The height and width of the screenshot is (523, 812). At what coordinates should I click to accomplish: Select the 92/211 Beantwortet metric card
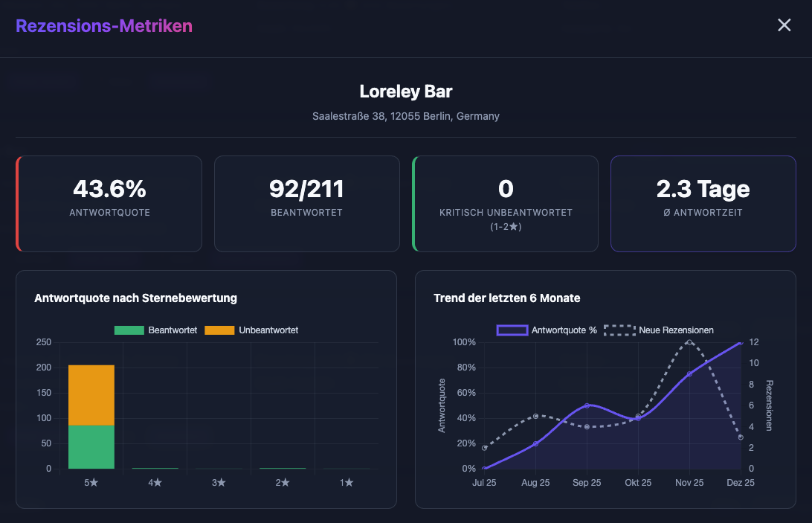click(x=306, y=202)
